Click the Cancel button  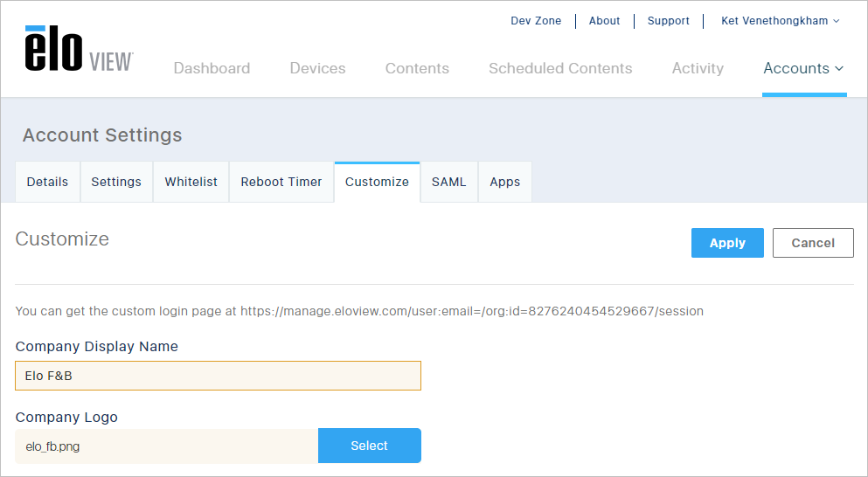pyautogui.click(x=813, y=243)
